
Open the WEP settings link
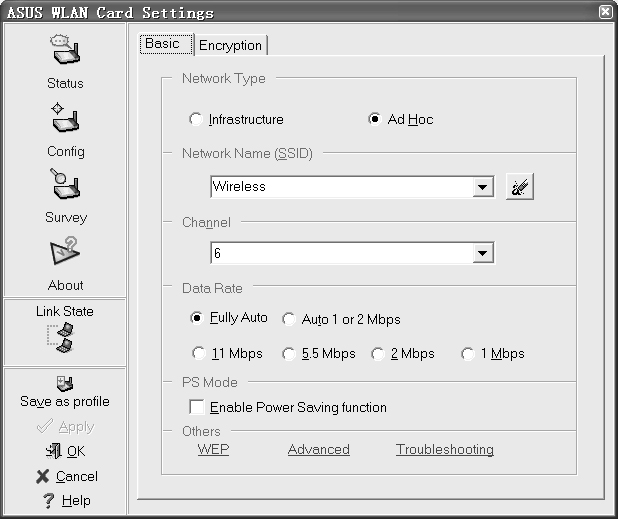[x=213, y=450]
